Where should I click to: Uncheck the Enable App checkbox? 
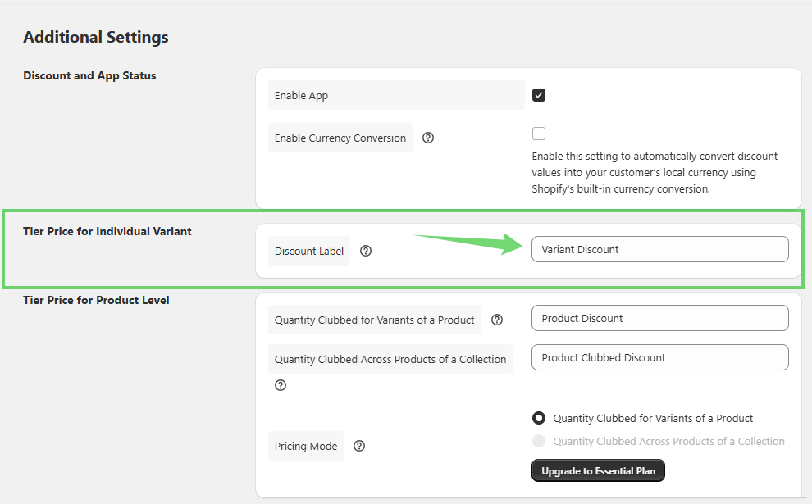click(x=539, y=95)
